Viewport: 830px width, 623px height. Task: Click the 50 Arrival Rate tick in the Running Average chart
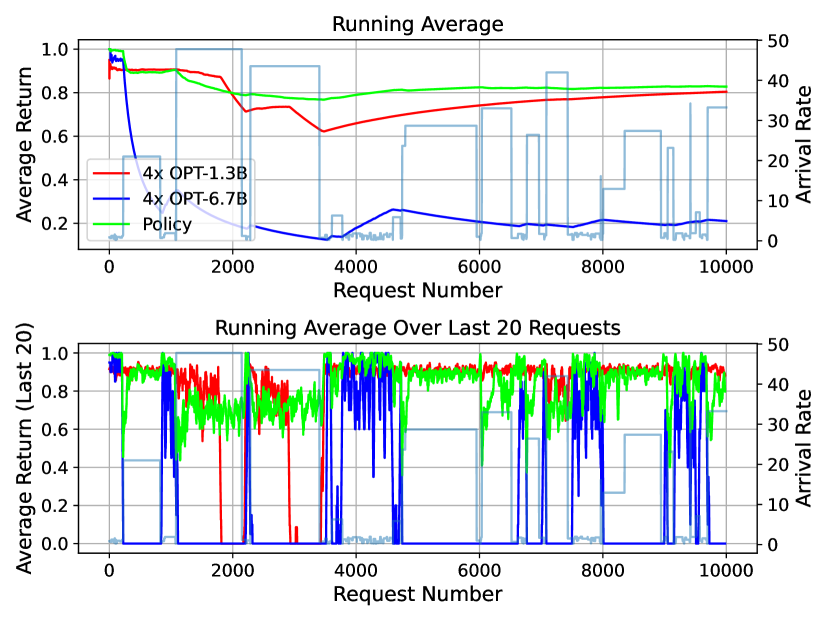click(x=778, y=41)
